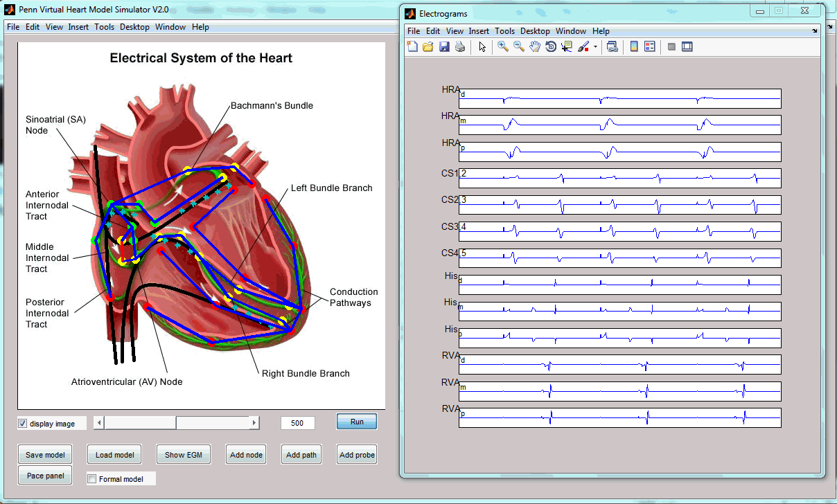Click the New Figure icon in Electrograms toolbar

pos(412,47)
